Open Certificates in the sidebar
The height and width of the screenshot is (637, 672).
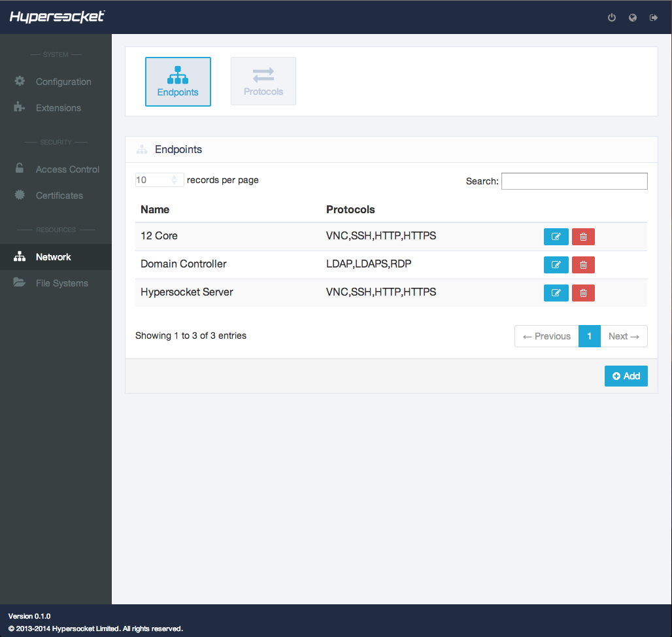tap(56, 196)
